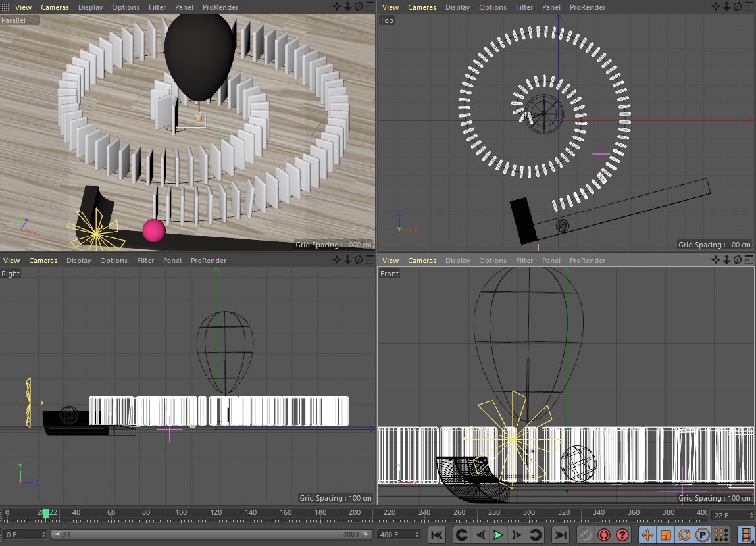Open Panel menu in Top viewport

coord(551,7)
